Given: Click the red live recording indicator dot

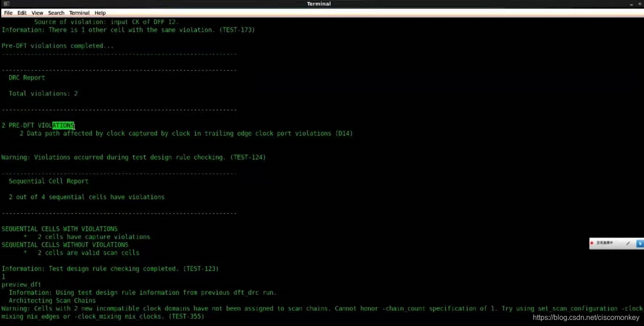Looking at the screenshot, I should point(592,243).
